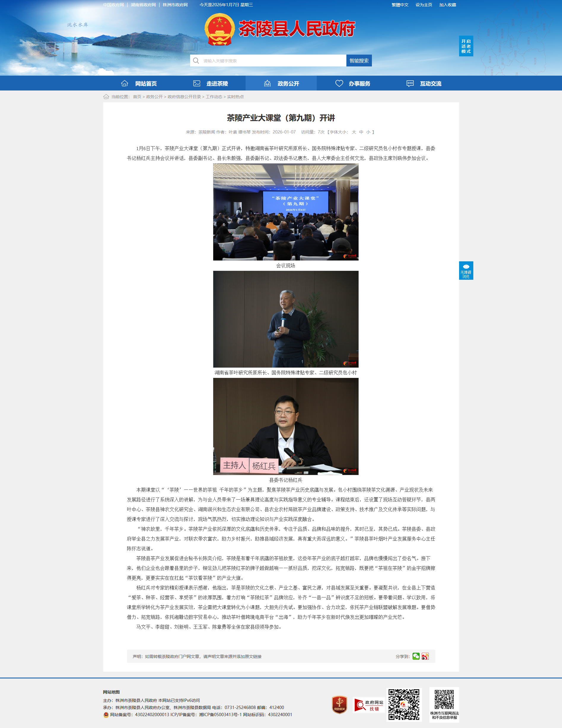This screenshot has height=728, width=562.
Task: Share article via WeChat icon
Action: [x=416, y=656]
